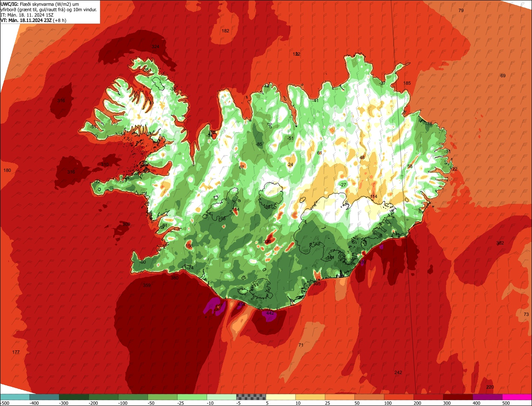The height and width of the screenshot is (406, 532).
Task: Pick the magenta legend swatch above 500
Action: [x=517, y=397]
